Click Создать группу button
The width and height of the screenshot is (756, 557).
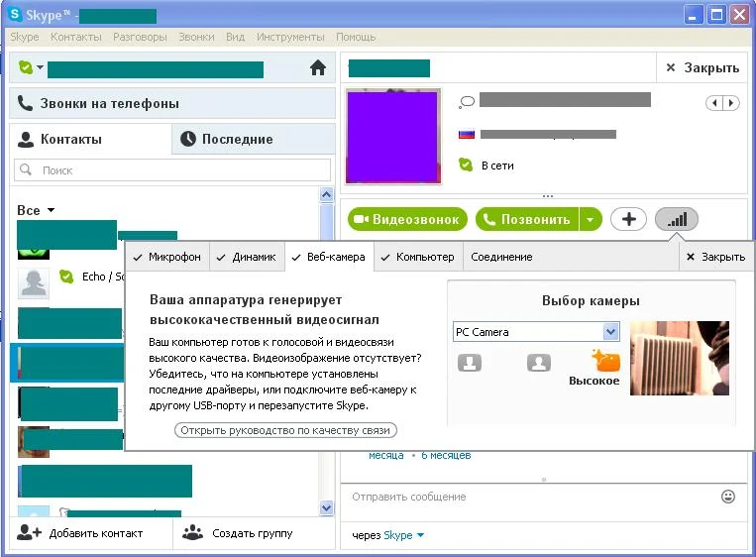click(x=254, y=533)
